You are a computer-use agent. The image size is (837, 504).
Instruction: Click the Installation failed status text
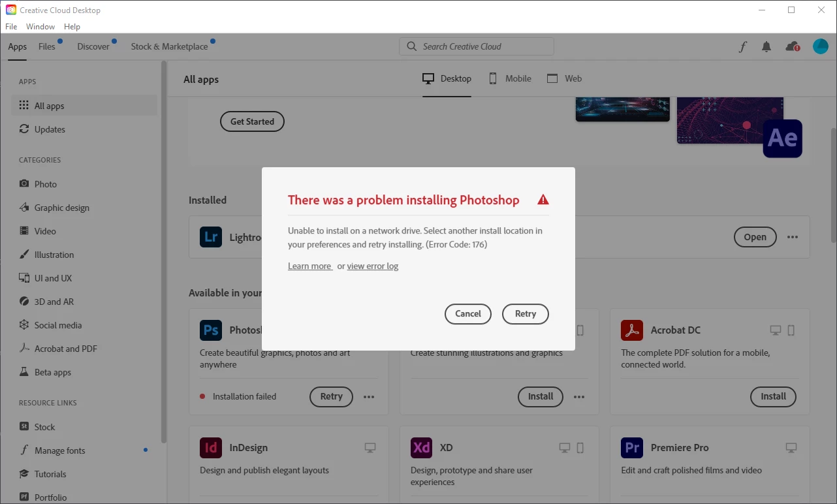tap(244, 396)
